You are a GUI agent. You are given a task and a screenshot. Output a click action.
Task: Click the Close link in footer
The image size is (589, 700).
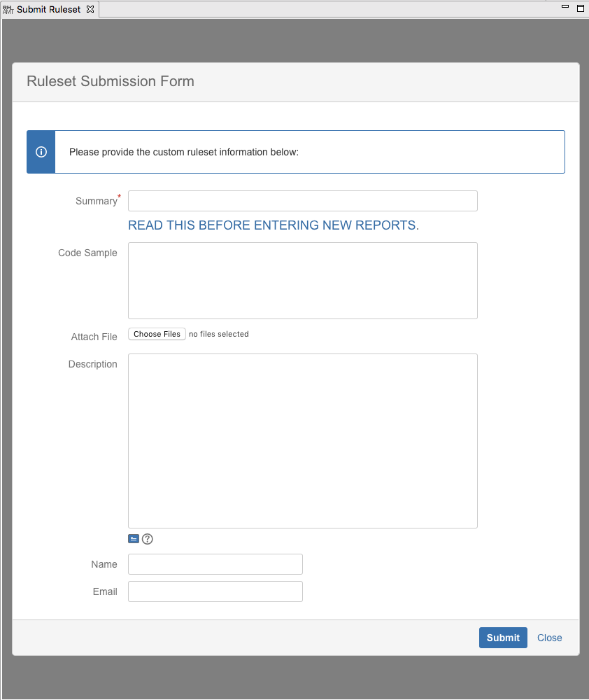[549, 638]
